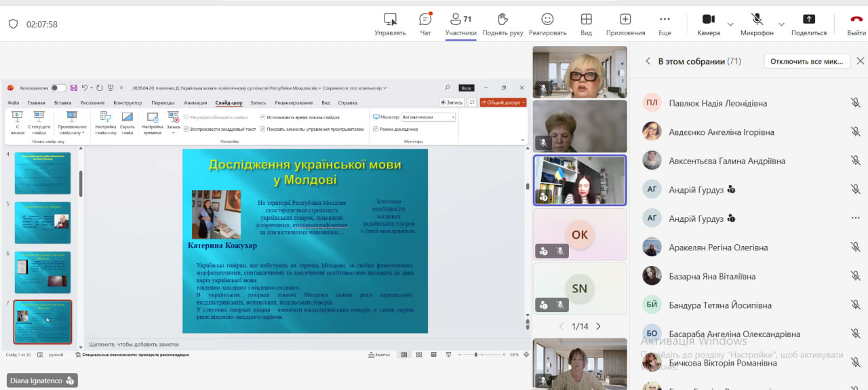The height and width of the screenshot is (390, 868).
Task: Switch to Конструктор tab
Action: tap(127, 102)
